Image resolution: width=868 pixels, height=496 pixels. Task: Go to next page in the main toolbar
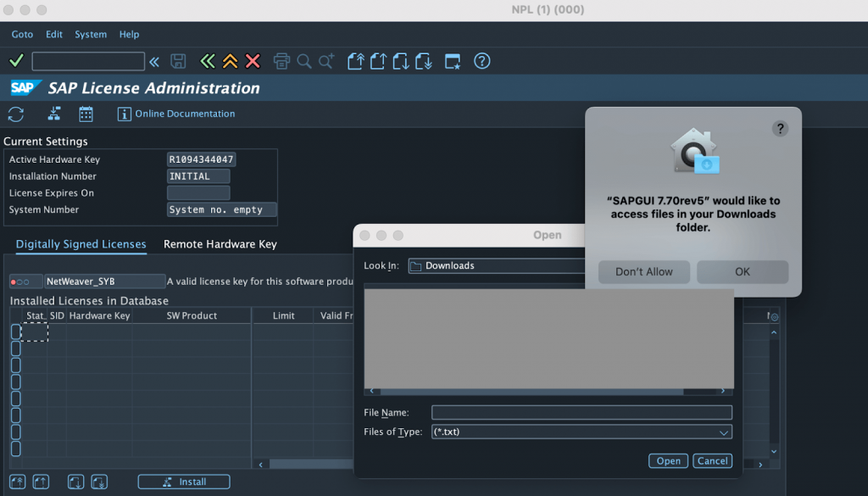pyautogui.click(x=401, y=61)
